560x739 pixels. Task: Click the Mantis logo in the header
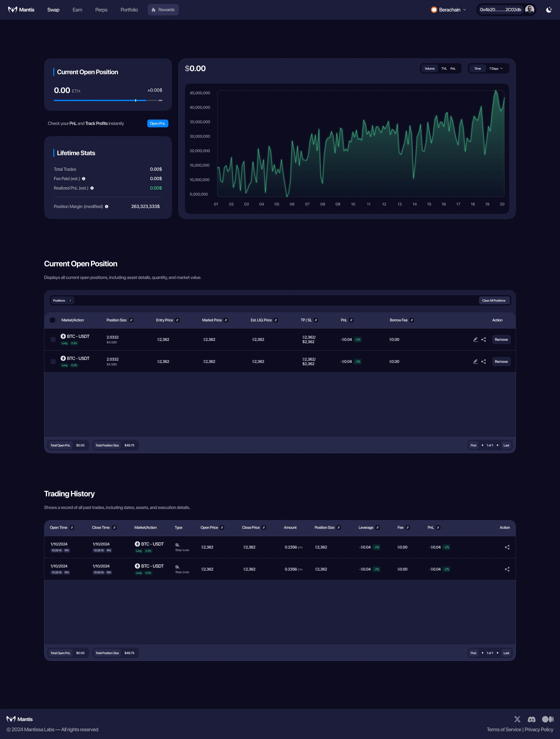[21, 10]
